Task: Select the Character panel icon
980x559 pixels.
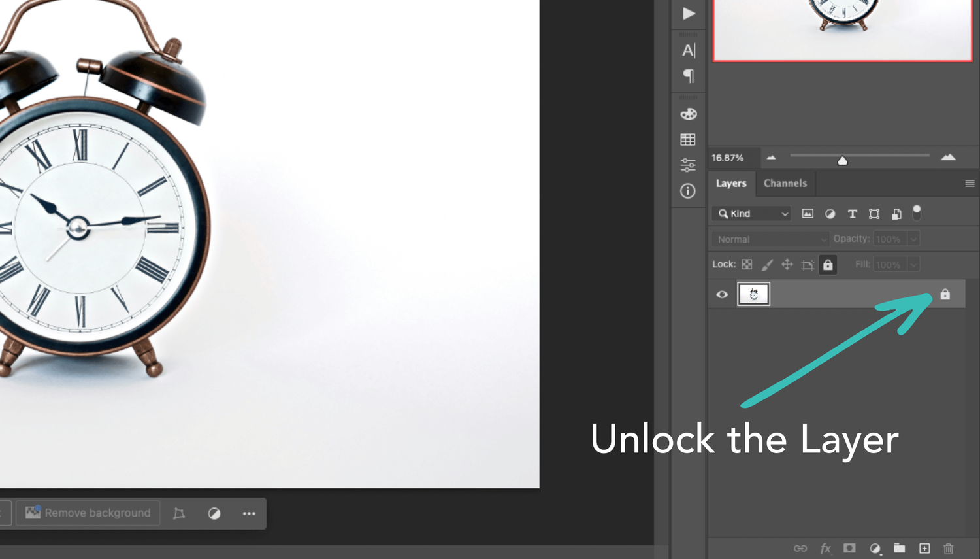Action: coord(688,50)
